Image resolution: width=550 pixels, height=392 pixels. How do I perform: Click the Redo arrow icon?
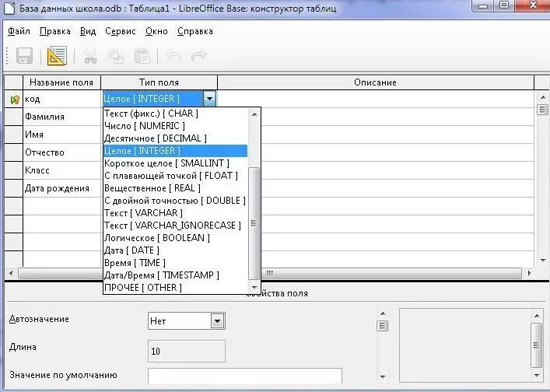point(198,55)
